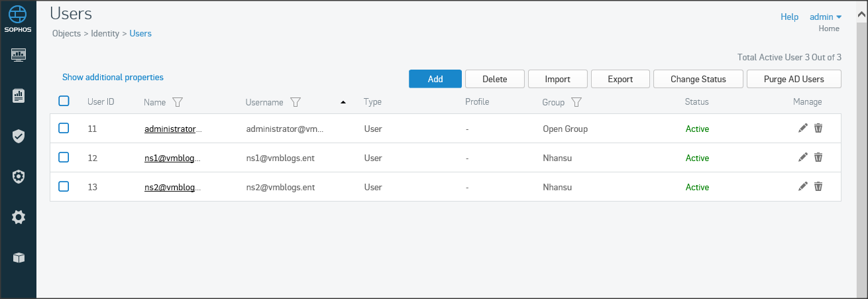Select the checkbox for user ID 13
The width and height of the screenshot is (868, 299).
pos(64,187)
